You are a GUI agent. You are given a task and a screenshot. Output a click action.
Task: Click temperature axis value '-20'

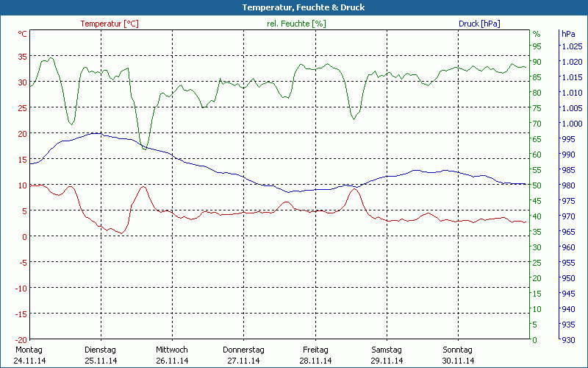pyautogui.click(x=21, y=340)
